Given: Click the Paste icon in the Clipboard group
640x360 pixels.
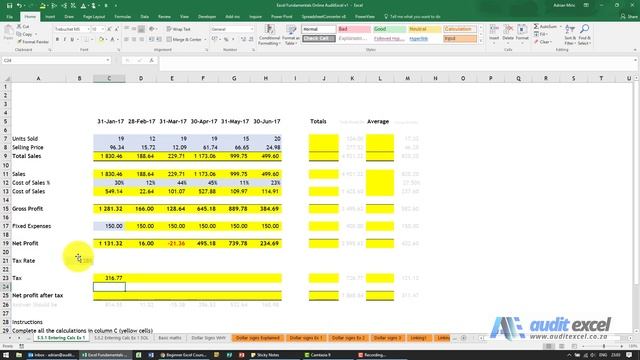Looking at the screenshot, I should click(8, 33).
